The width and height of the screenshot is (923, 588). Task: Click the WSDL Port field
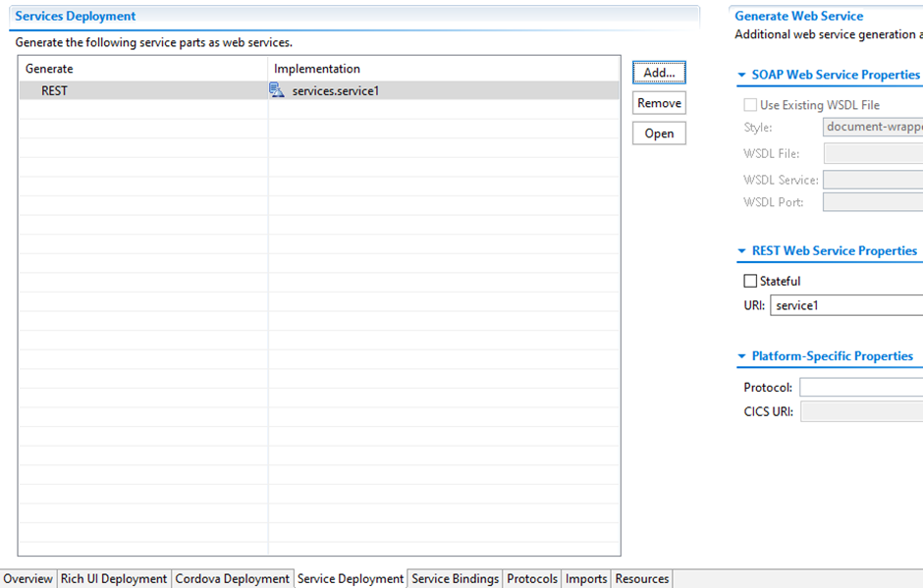(x=873, y=202)
